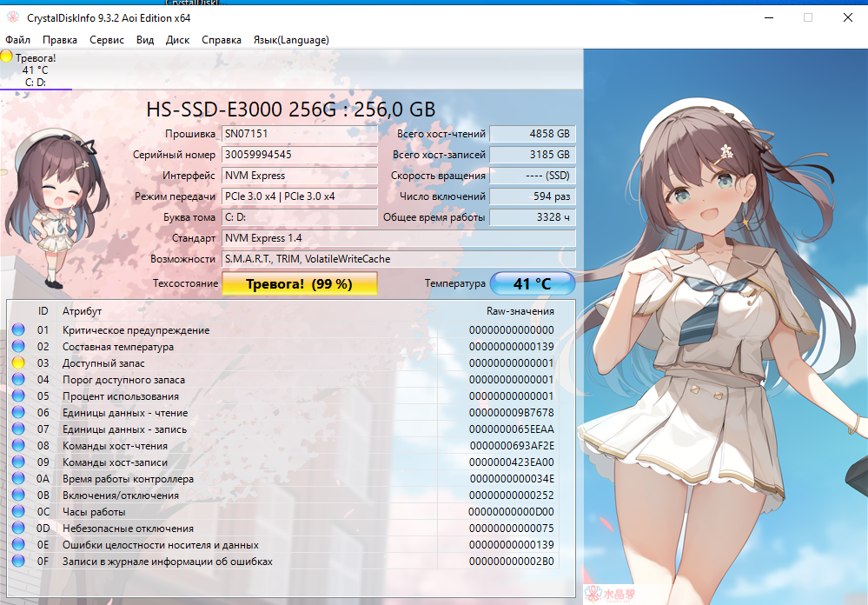Click the 41 °C temperature button
The width and height of the screenshot is (868, 605).
point(533,283)
